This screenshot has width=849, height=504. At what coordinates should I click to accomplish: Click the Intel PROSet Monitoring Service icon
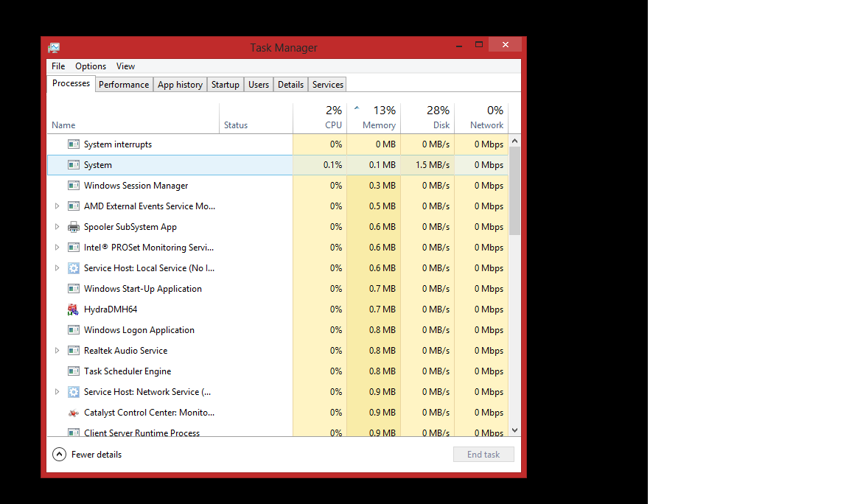pyautogui.click(x=74, y=248)
